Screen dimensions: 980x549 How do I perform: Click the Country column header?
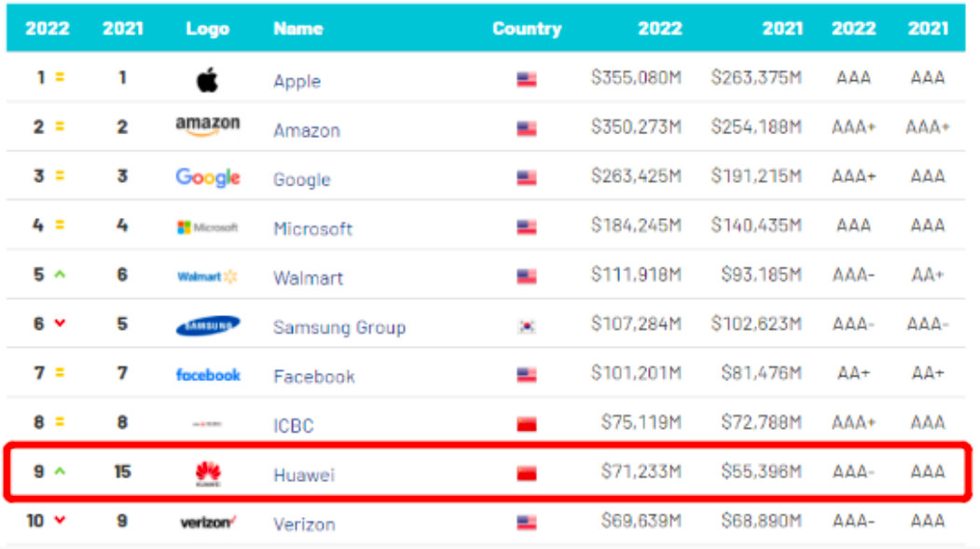(x=527, y=29)
